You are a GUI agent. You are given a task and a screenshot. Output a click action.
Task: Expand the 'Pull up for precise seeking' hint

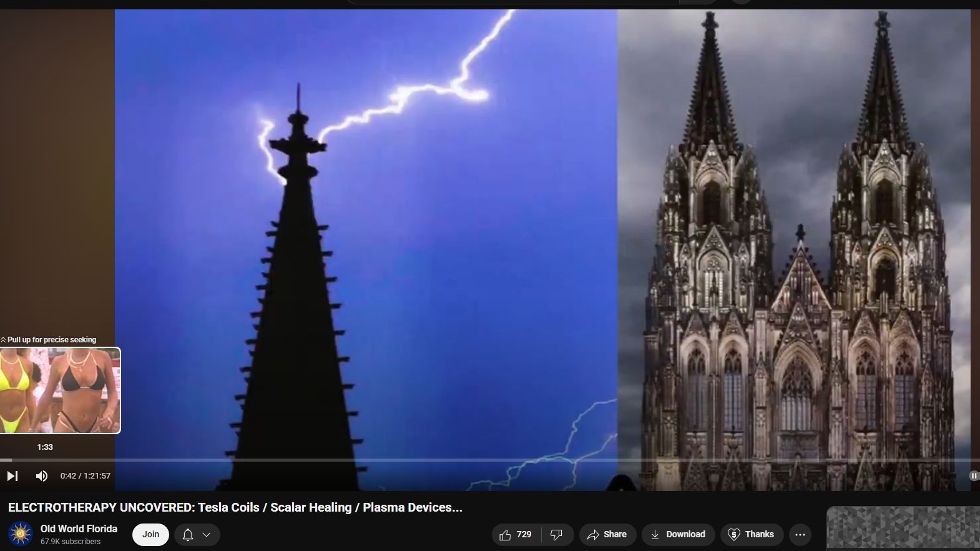coord(49,340)
